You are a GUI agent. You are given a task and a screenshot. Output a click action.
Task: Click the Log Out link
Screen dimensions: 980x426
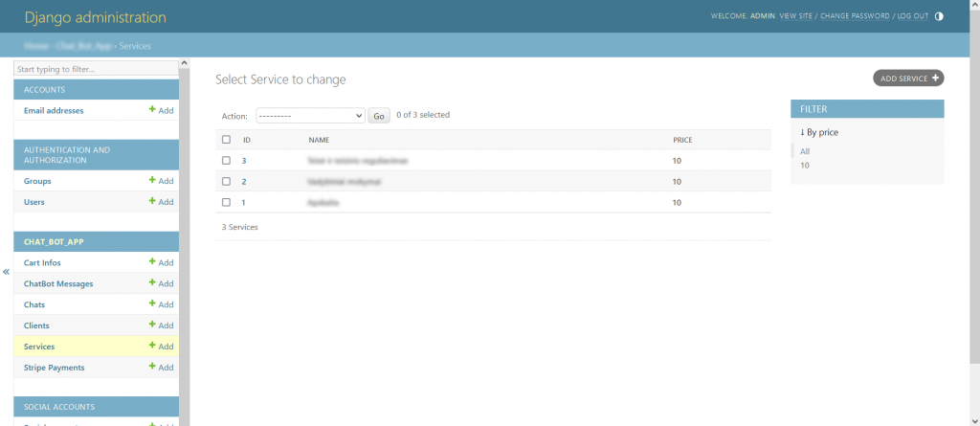tap(913, 16)
